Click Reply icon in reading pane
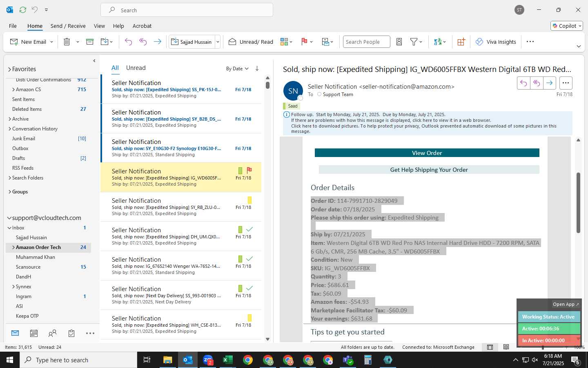The height and width of the screenshot is (368, 588). 523,83
